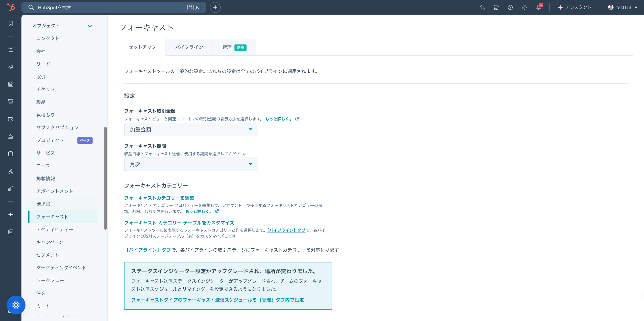Click the help question mark icon
Viewport: 644px width, 321px height.
510,7
